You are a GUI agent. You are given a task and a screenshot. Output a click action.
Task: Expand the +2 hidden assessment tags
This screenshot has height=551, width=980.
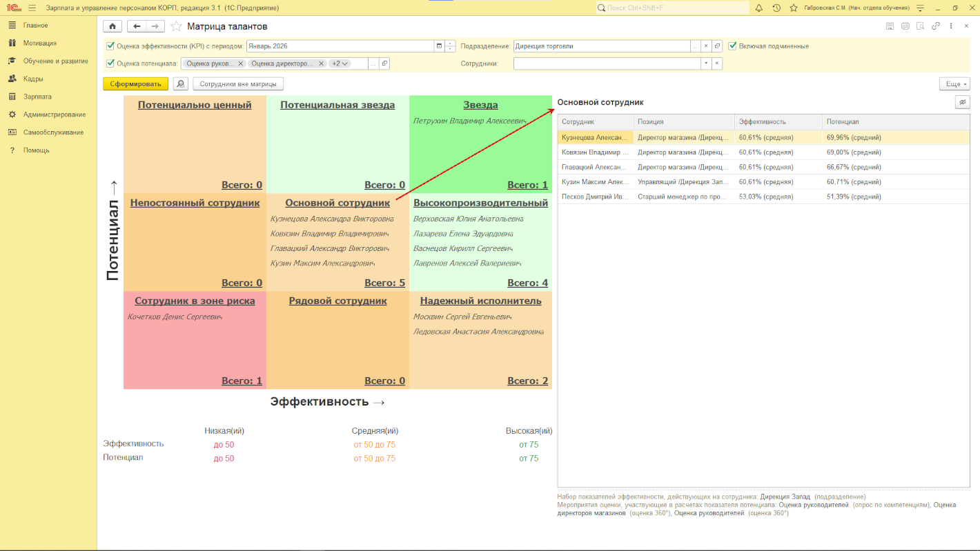[x=340, y=63]
